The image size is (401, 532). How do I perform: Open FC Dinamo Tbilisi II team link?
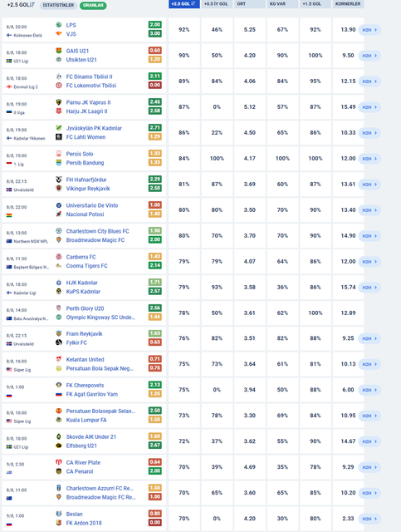click(x=89, y=76)
